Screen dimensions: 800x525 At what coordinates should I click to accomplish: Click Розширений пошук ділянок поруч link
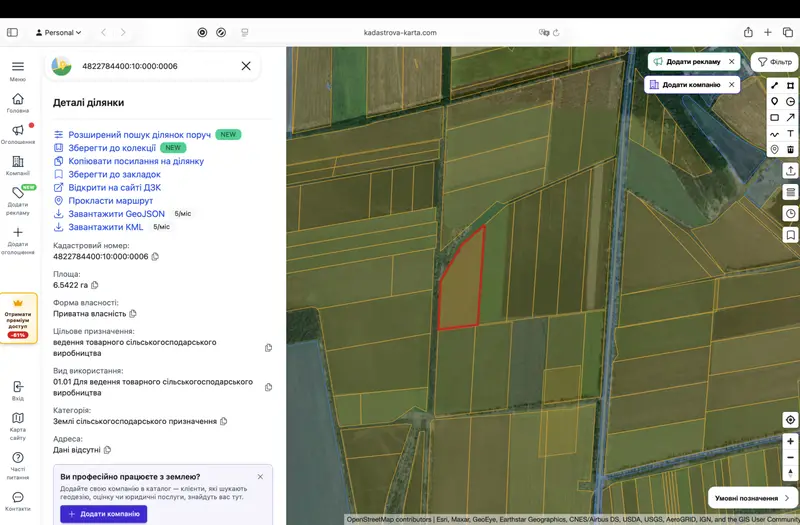pyautogui.click(x=139, y=135)
